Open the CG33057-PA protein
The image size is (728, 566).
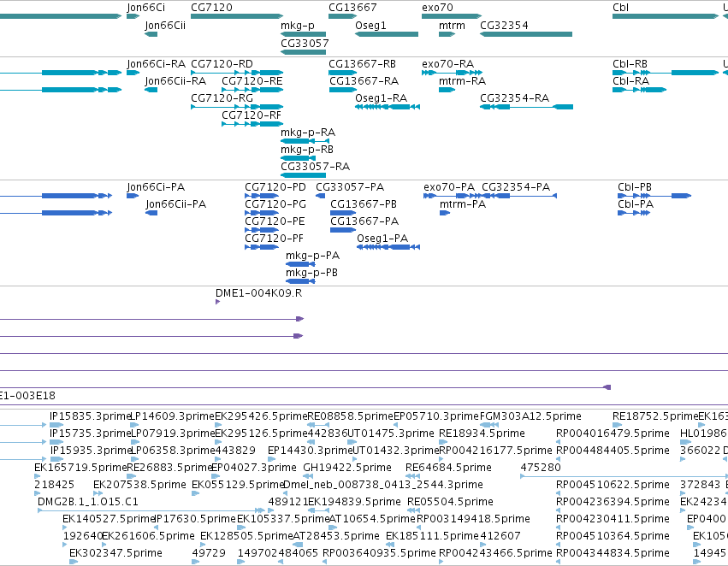pyautogui.click(x=320, y=196)
